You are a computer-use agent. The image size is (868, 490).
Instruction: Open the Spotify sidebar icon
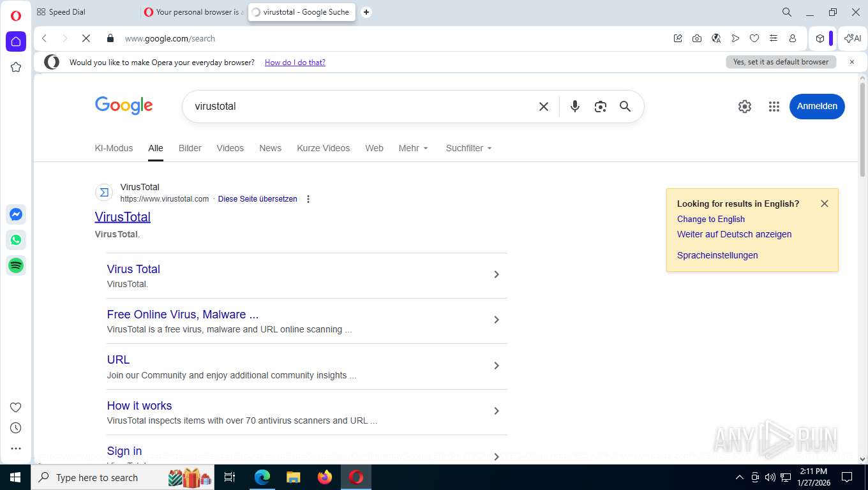[x=16, y=265]
